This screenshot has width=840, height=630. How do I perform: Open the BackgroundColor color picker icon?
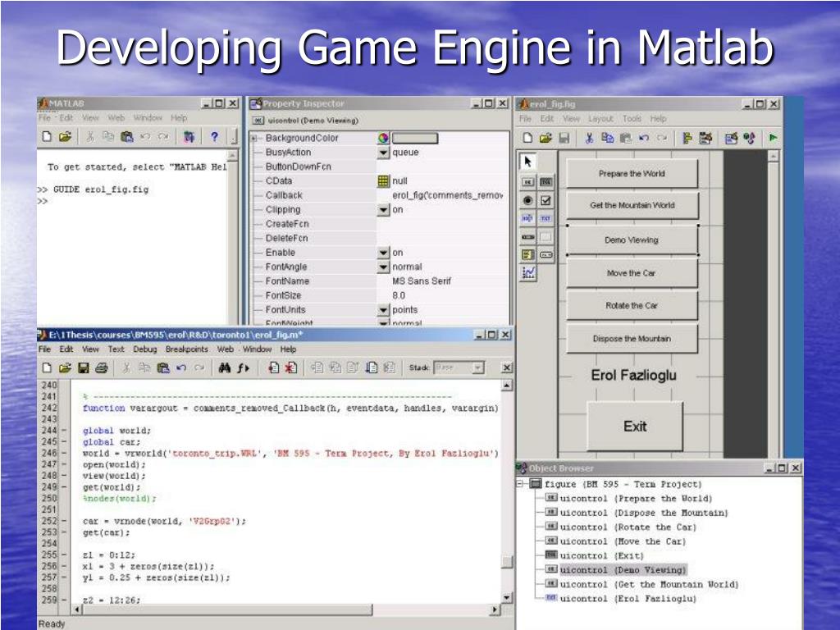tap(383, 138)
